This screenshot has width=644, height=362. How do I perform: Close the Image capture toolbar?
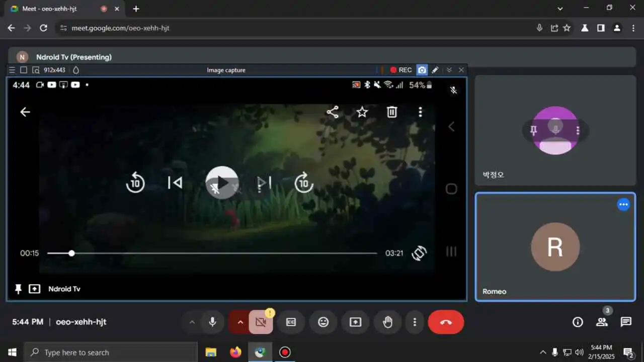click(461, 70)
